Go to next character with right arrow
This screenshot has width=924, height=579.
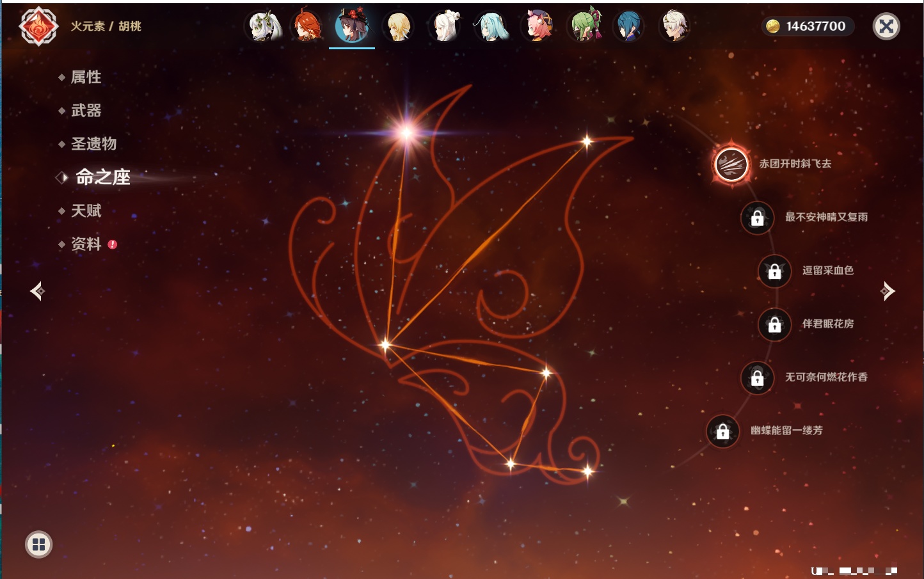pos(887,291)
